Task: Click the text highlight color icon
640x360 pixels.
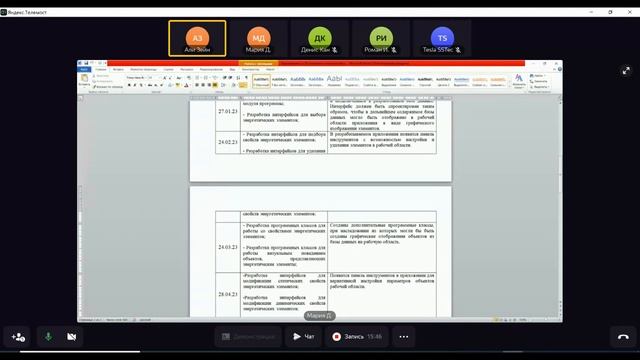Action: pos(178,85)
